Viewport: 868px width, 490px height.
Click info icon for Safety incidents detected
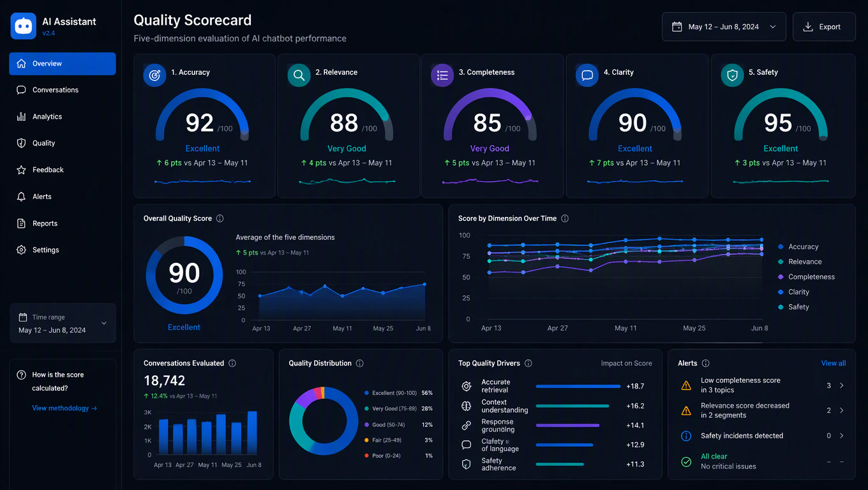coord(686,436)
